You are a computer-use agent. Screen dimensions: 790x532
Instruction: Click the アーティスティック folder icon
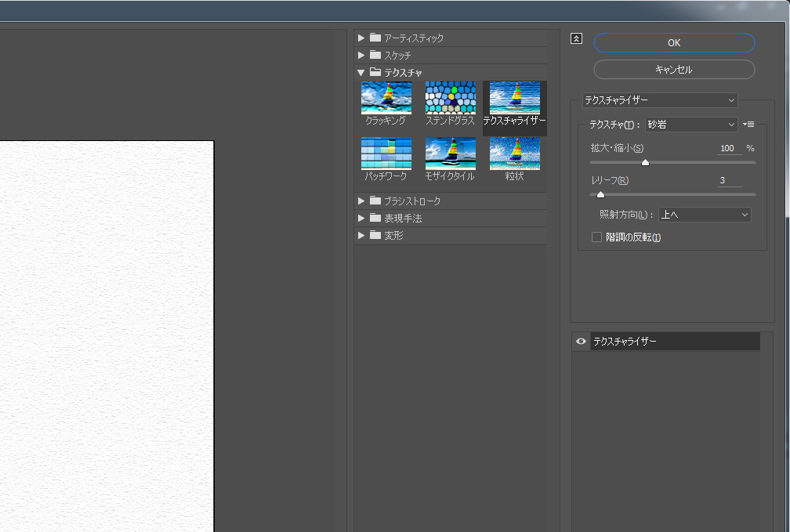(375, 38)
